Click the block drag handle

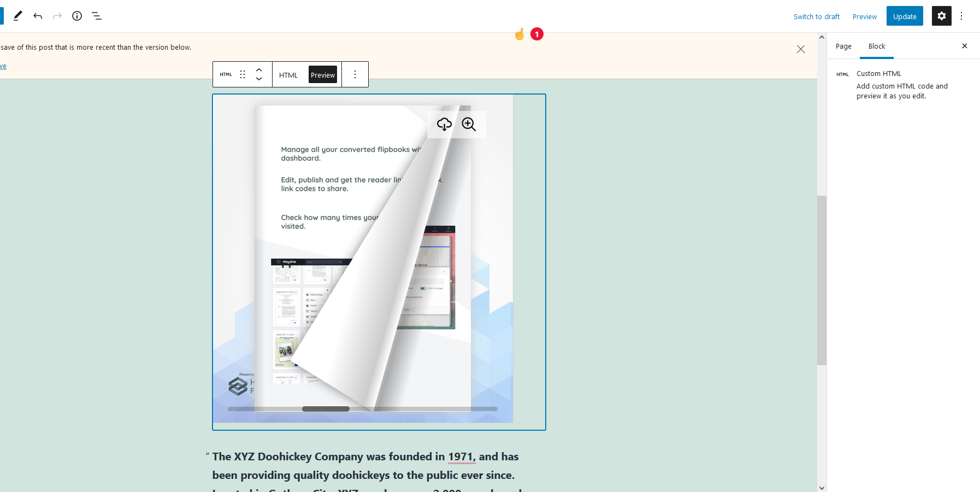(x=242, y=74)
